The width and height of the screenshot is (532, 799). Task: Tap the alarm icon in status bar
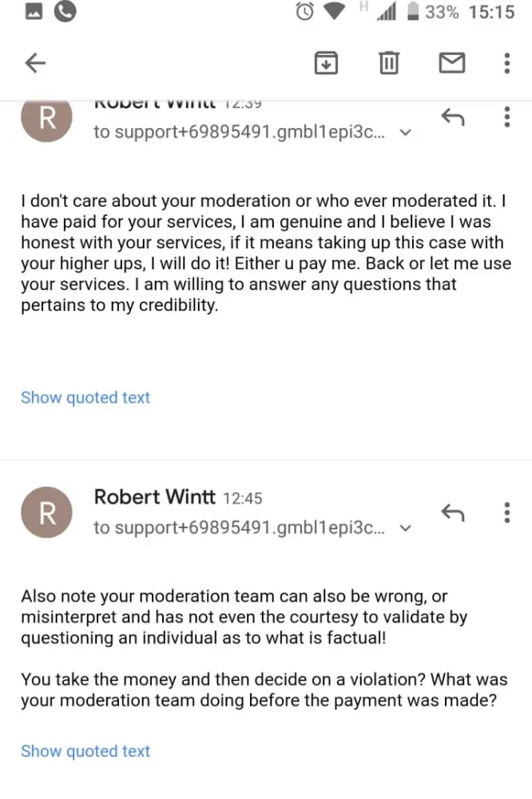click(x=305, y=13)
